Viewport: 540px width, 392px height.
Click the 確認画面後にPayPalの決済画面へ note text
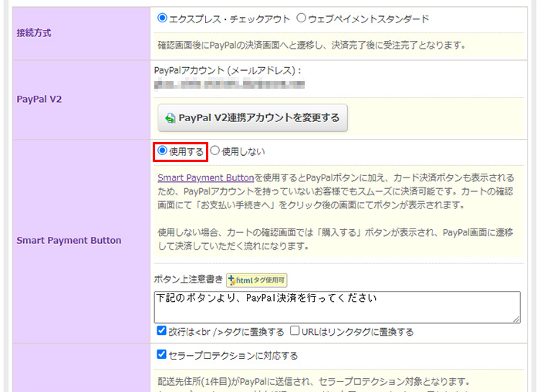pos(312,45)
